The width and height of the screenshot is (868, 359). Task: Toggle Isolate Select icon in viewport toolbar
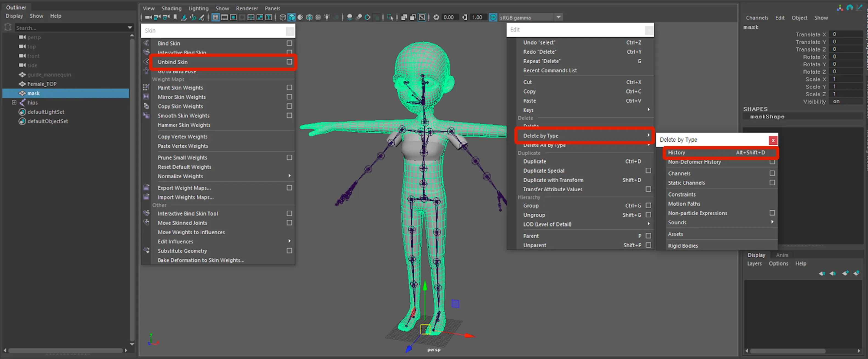(x=390, y=17)
